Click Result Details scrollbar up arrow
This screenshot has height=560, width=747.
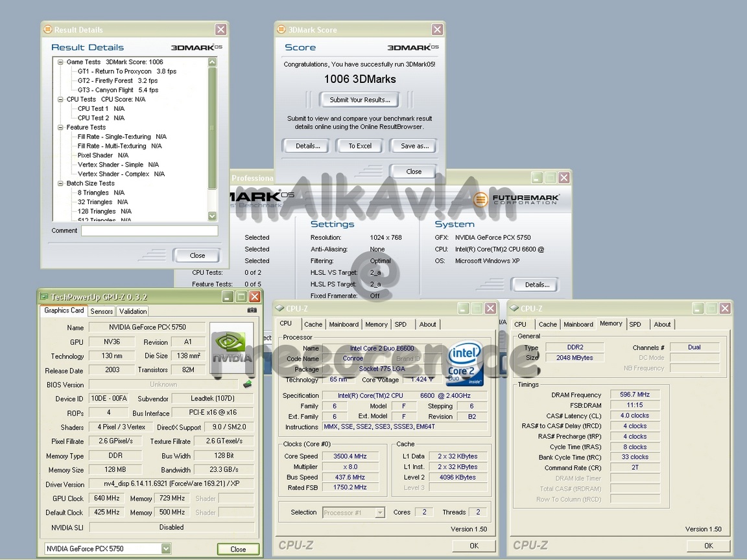(213, 62)
